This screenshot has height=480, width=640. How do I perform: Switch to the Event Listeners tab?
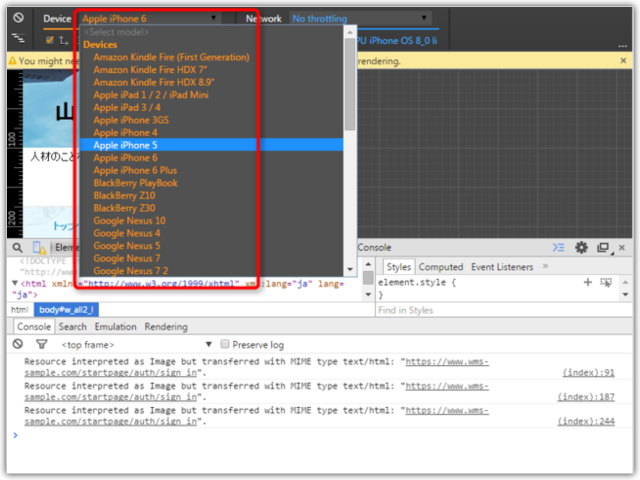[502, 267]
